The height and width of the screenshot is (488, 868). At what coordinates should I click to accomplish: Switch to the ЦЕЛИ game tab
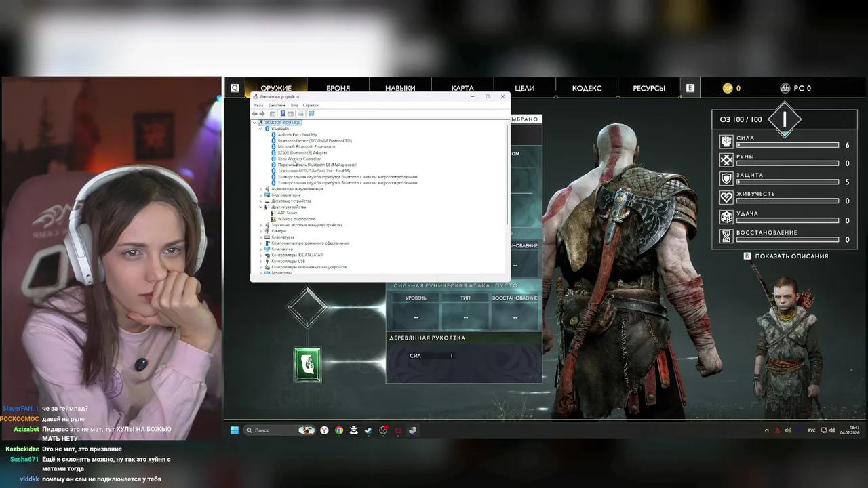pyautogui.click(x=524, y=88)
